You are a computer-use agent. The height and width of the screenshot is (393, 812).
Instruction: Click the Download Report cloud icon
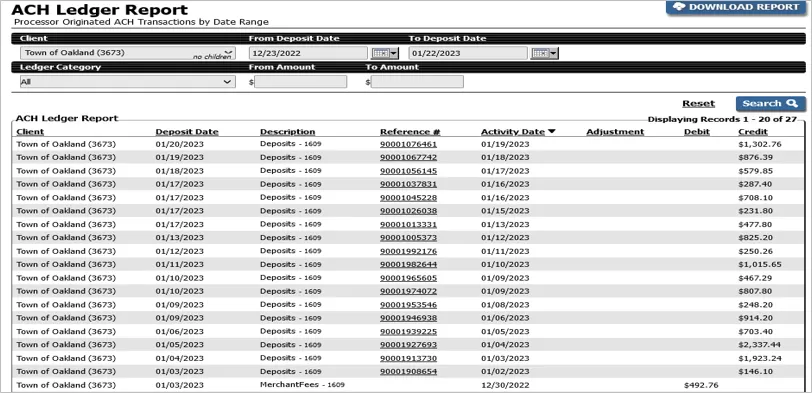(679, 7)
